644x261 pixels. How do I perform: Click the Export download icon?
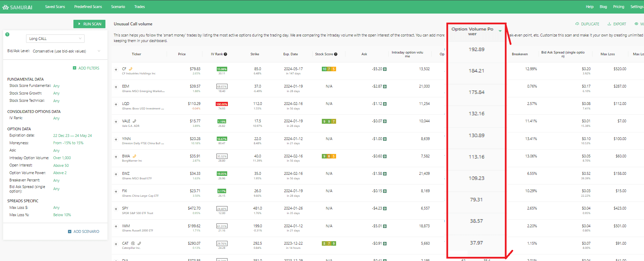click(x=609, y=24)
